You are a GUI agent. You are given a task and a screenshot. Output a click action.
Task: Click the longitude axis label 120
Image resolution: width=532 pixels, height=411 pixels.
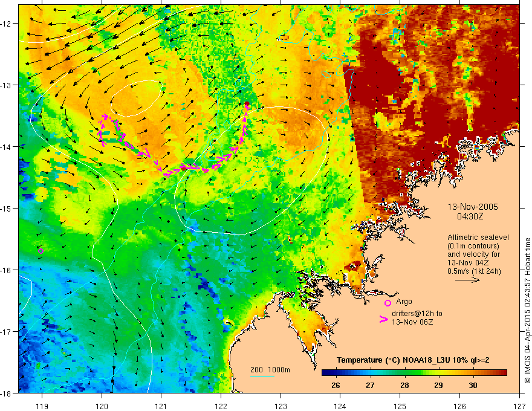[x=102, y=406]
